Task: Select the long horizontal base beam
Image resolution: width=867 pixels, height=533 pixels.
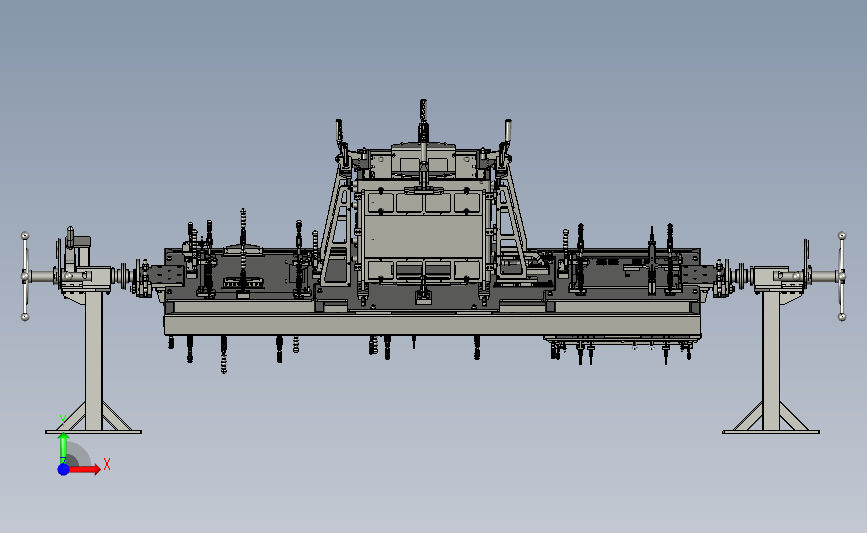Action: 432,325
